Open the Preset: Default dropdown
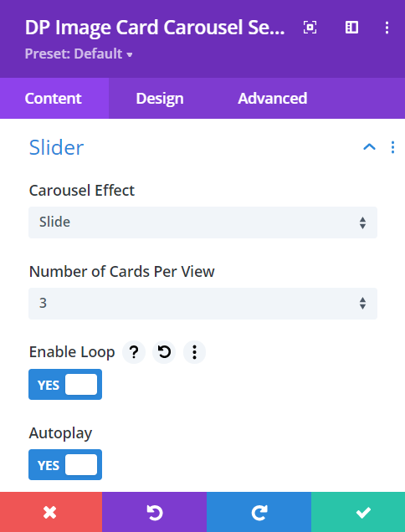Screen dimensions: 405x532 [79, 54]
